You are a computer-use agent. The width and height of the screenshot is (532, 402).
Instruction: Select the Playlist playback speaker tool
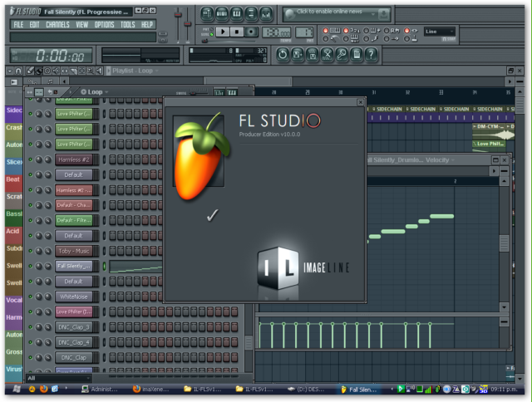99,71
